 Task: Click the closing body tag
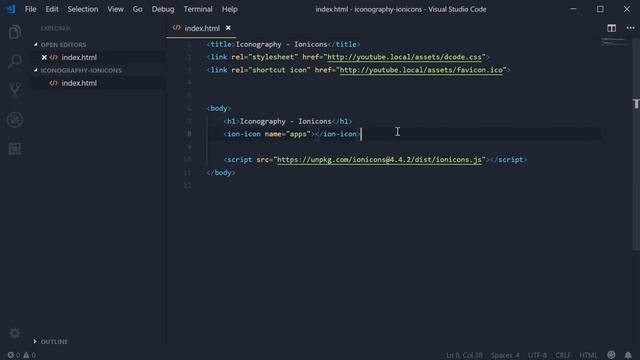click(221, 173)
